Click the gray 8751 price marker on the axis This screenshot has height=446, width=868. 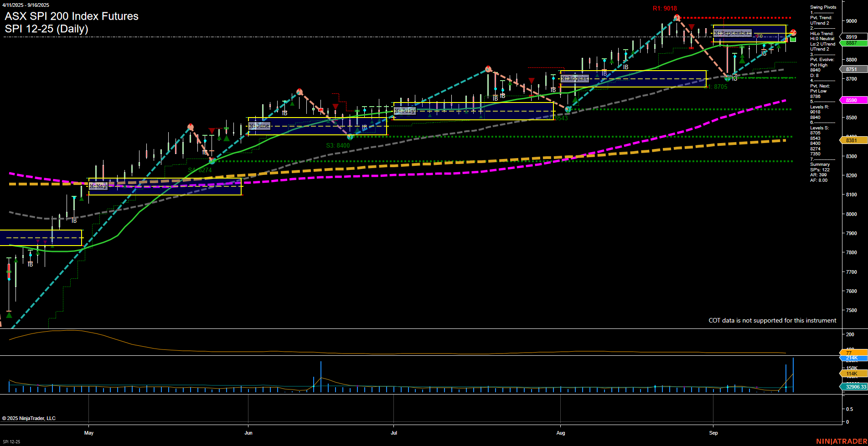(852, 69)
